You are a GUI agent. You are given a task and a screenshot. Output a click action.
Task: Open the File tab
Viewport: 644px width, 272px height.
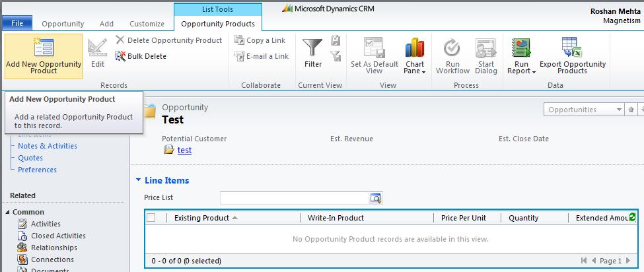pos(17,23)
